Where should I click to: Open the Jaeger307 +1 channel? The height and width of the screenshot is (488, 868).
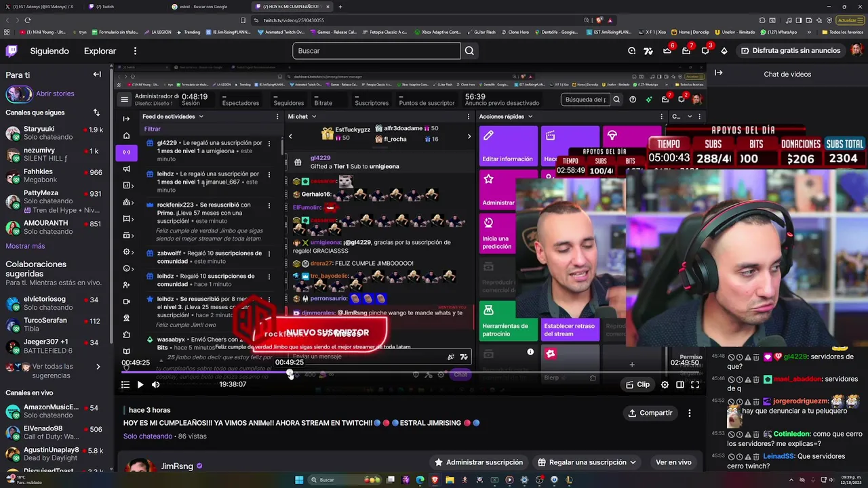tap(54, 346)
